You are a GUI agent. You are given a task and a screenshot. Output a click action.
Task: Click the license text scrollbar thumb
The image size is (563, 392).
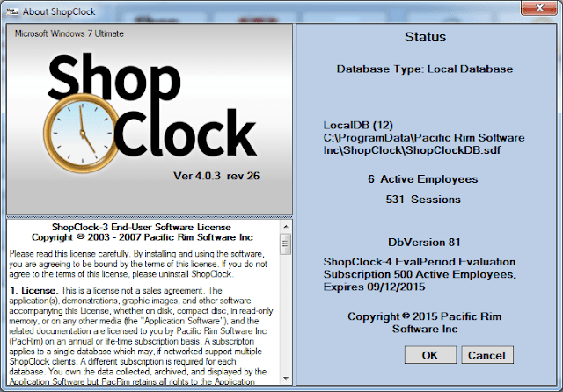[286, 243]
